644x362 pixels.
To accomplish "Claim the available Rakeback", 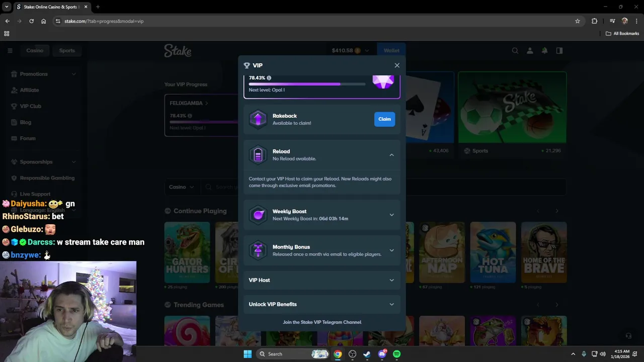I will pos(384,119).
